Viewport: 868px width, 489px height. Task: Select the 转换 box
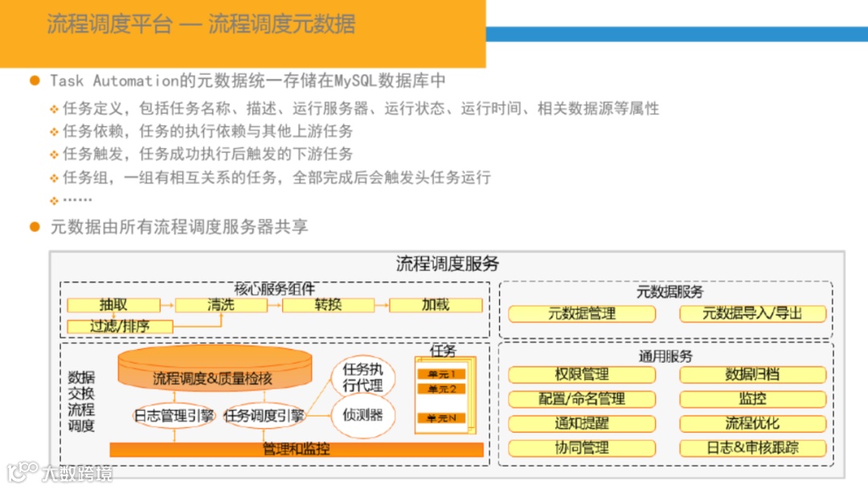[328, 305]
